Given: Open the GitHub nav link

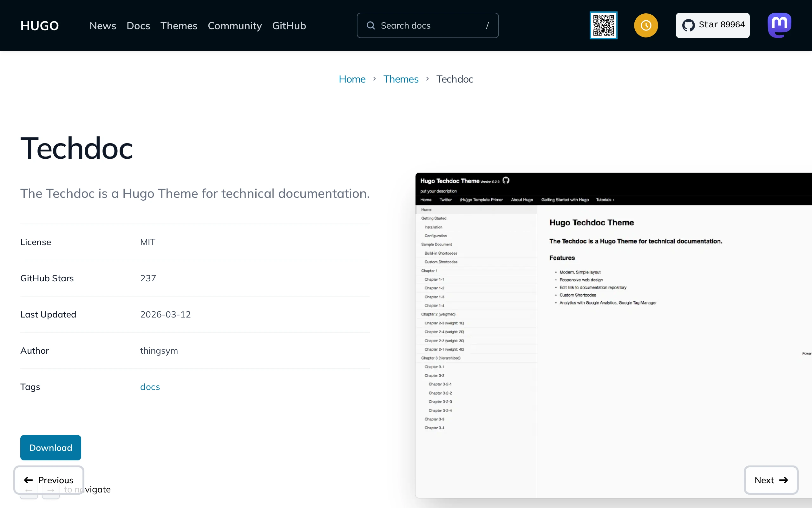Looking at the screenshot, I should (x=289, y=25).
